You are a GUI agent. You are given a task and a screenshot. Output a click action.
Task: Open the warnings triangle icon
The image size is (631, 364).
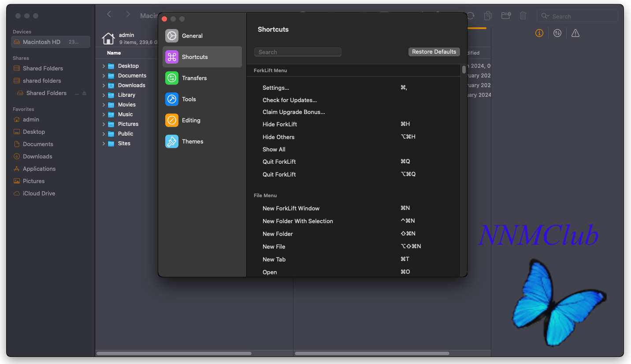575,33
